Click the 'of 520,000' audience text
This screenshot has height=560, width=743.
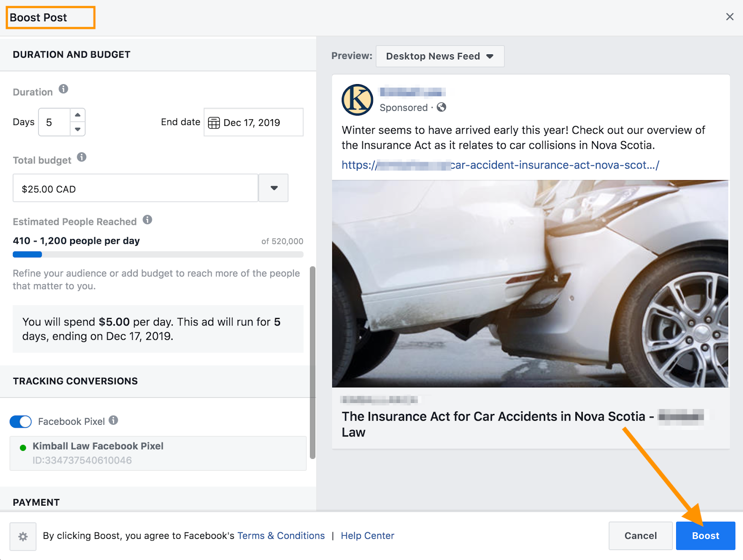[x=282, y=241]
